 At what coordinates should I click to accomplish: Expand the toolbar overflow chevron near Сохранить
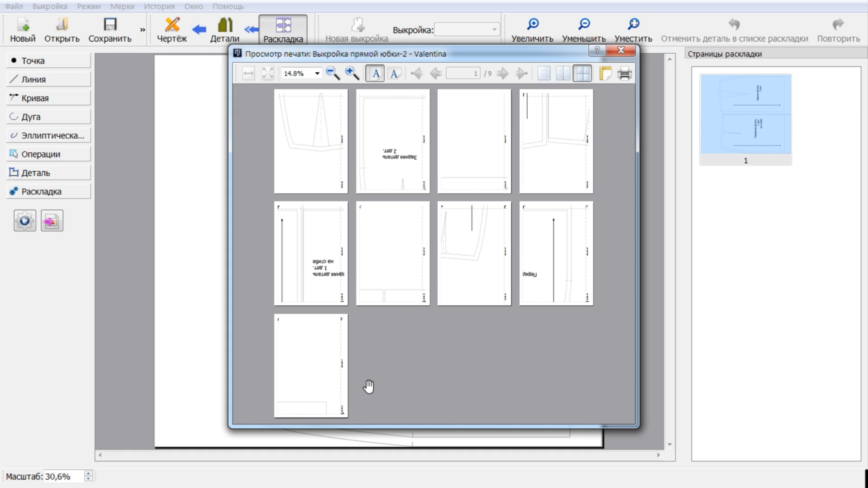(142, 30)
